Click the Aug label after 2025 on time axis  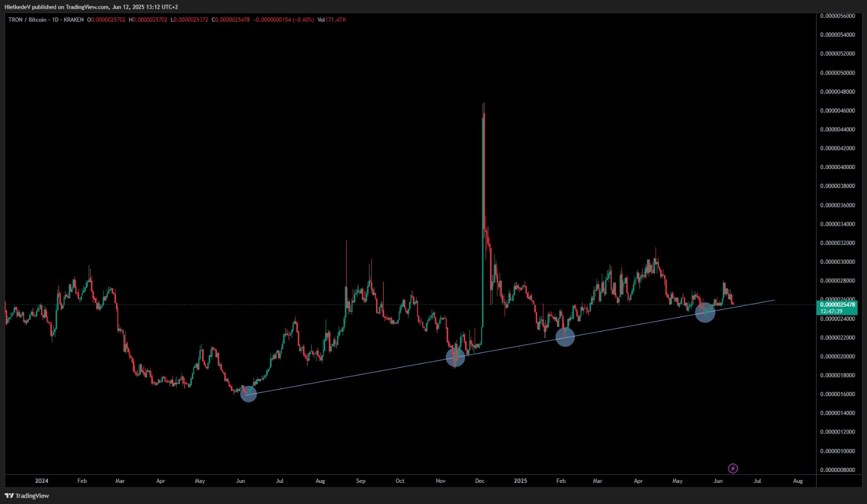(x=798, y=481)
